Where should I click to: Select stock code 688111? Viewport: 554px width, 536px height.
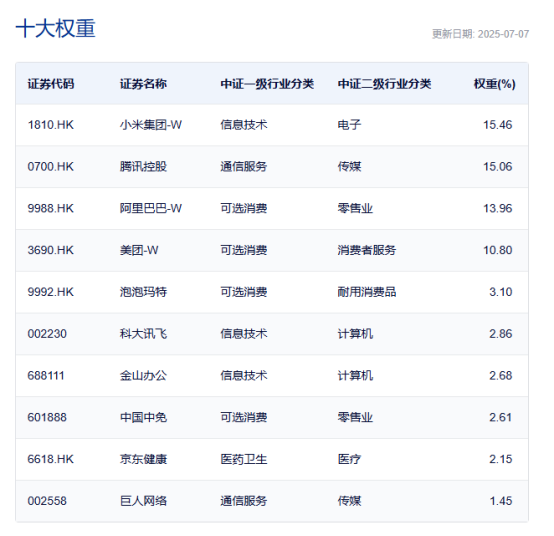pos(46,376)
